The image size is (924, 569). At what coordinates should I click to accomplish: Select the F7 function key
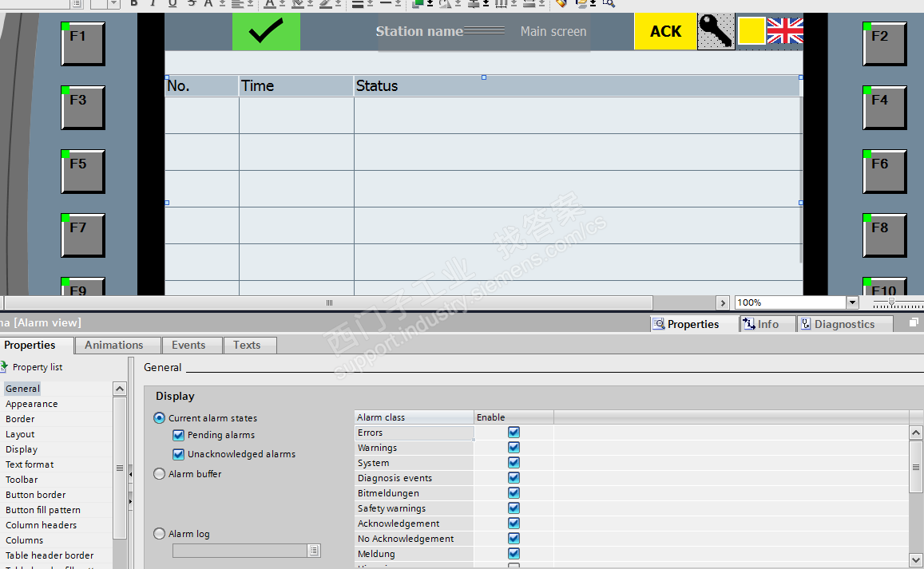pos(83,235)
